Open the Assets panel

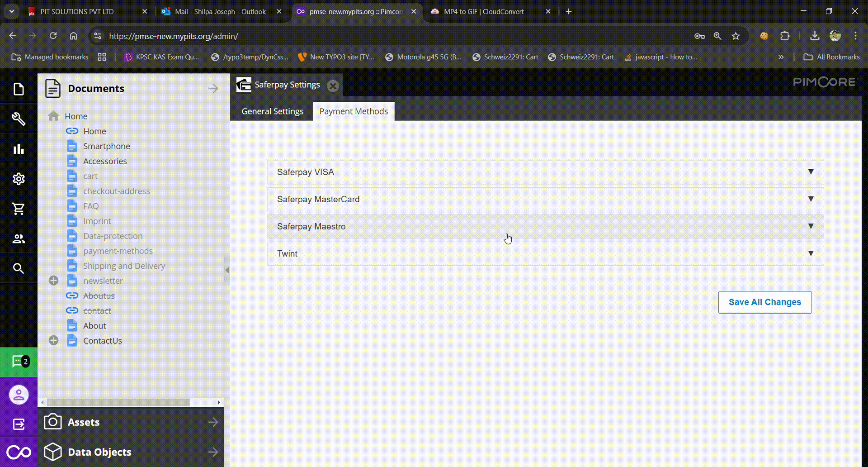pyautogui.click(x=131, y=422)
